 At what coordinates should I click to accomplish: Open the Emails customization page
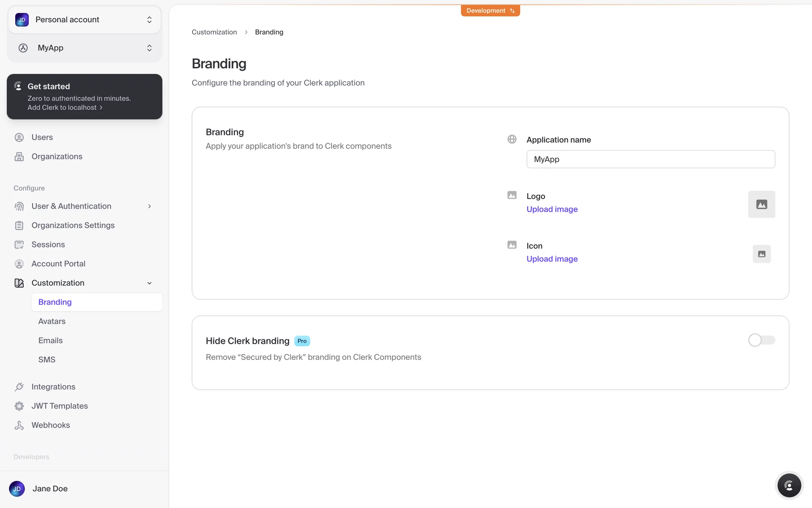(50, 340)
